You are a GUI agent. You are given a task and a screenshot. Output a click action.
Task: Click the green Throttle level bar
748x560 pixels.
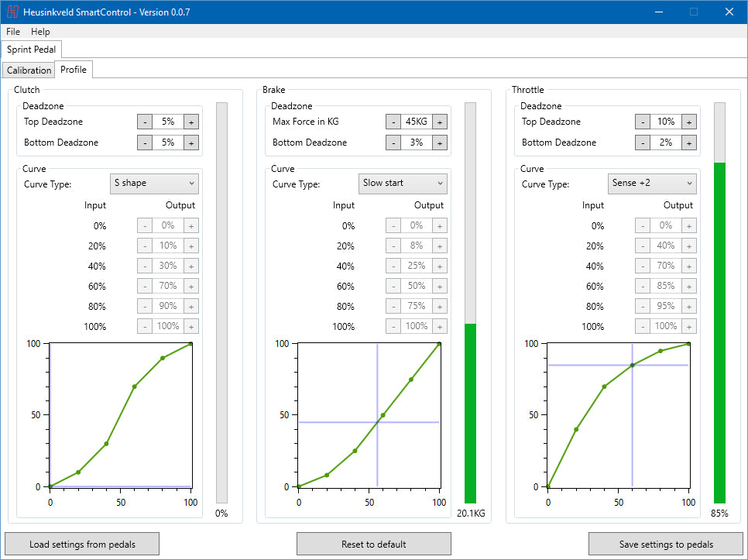point(719,333)
